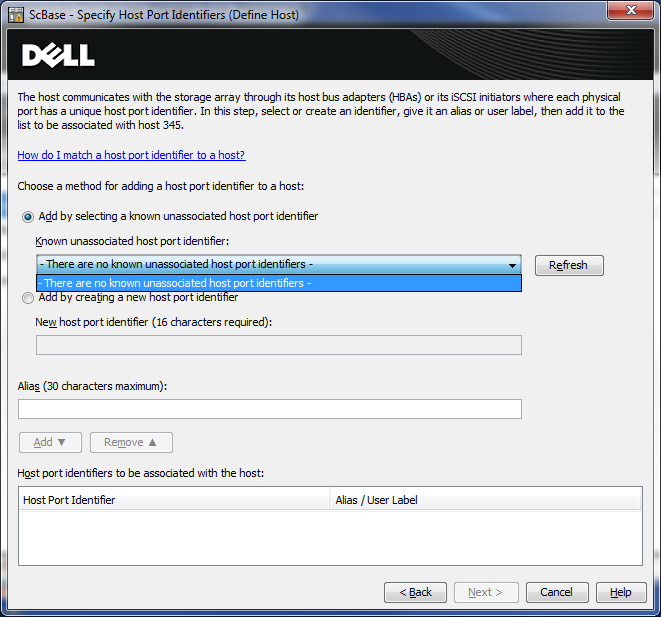This screenshot has height=617, width=661.
Task: Click the Next > button
Action: (485, 592)
